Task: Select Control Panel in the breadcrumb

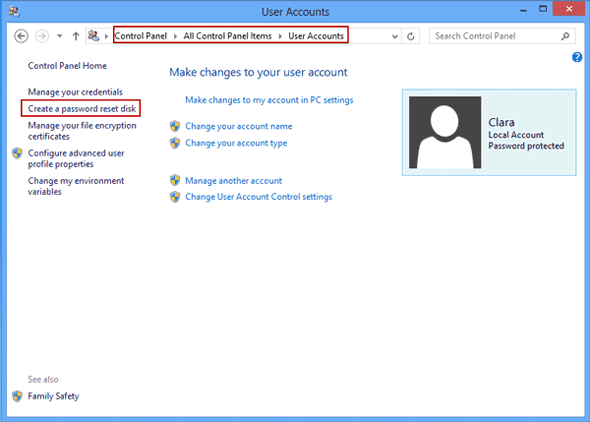Action: 141,36
